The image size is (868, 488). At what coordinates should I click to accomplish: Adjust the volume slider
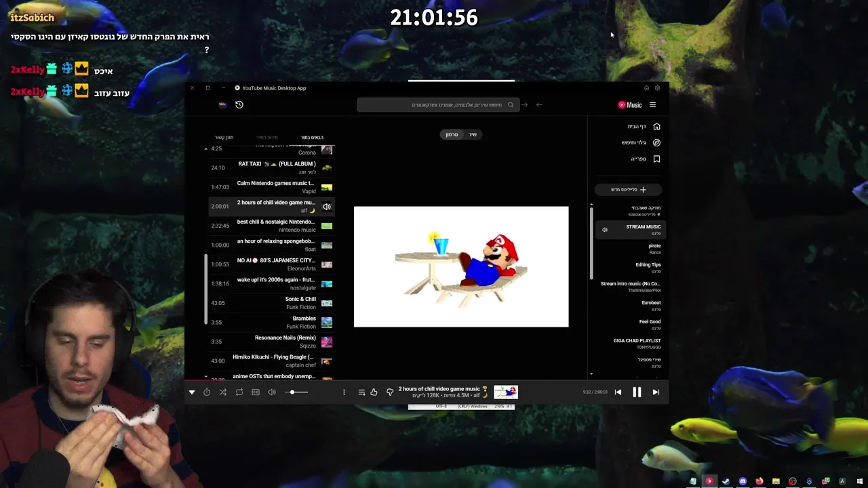[x=296, y=392]
